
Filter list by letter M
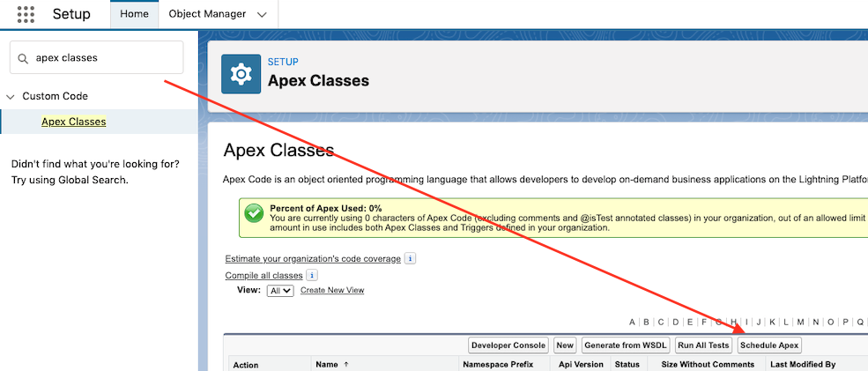click(x=800, y=322)
